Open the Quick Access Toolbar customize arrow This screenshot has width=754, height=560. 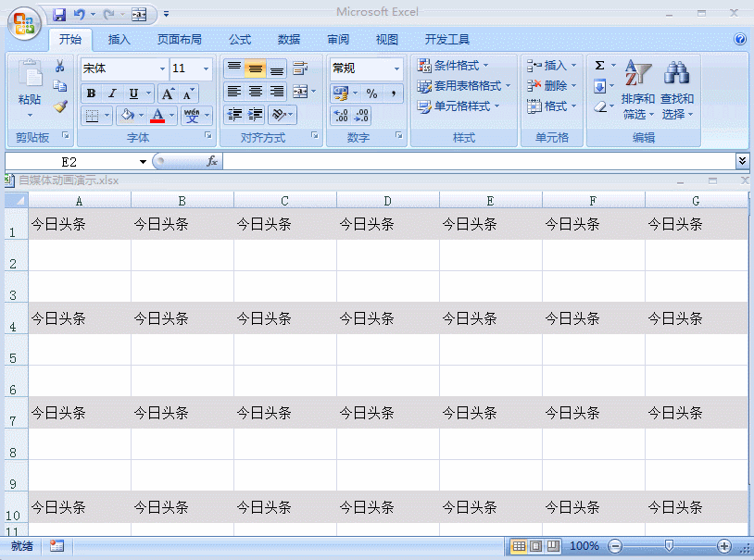[x=166, y=15]
